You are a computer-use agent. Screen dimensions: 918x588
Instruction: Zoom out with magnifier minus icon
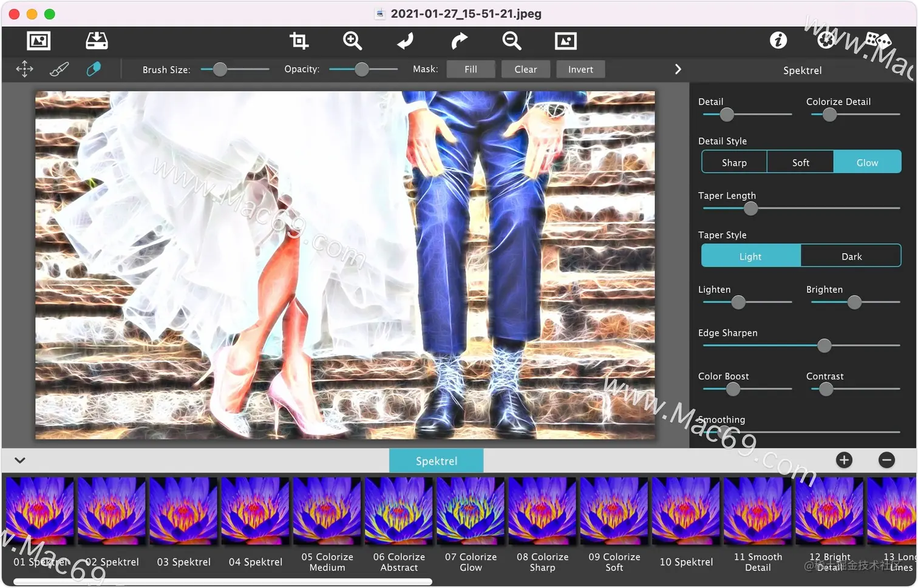[512, 41]
